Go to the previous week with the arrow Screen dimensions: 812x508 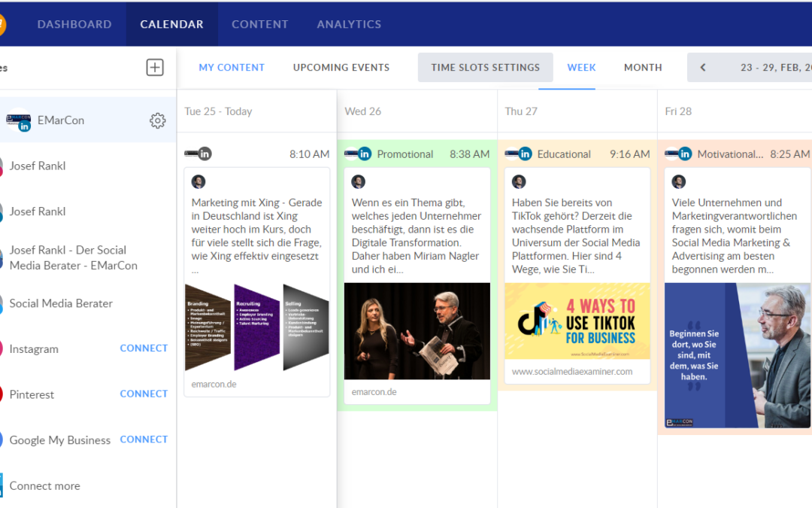point(703,68)
